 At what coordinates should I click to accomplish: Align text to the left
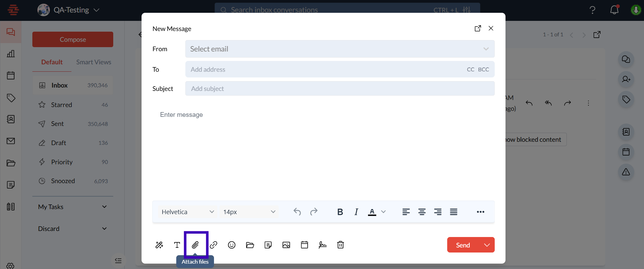click(x=406, y=212)
